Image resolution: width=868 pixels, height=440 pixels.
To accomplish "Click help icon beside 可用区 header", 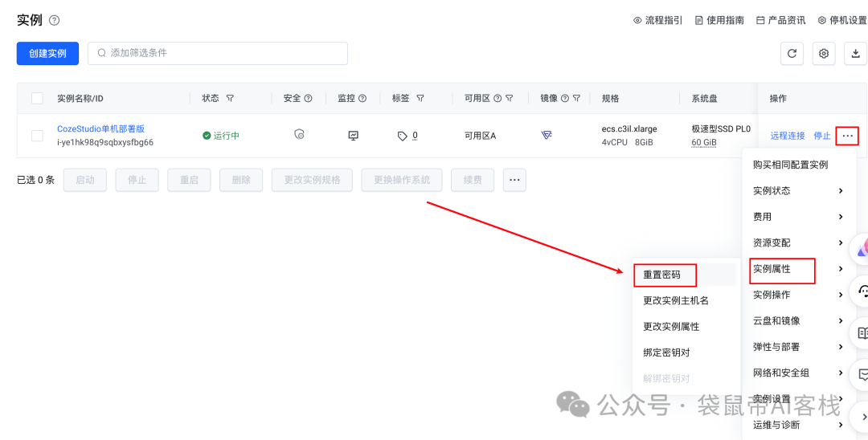I will tap(497, 99).
